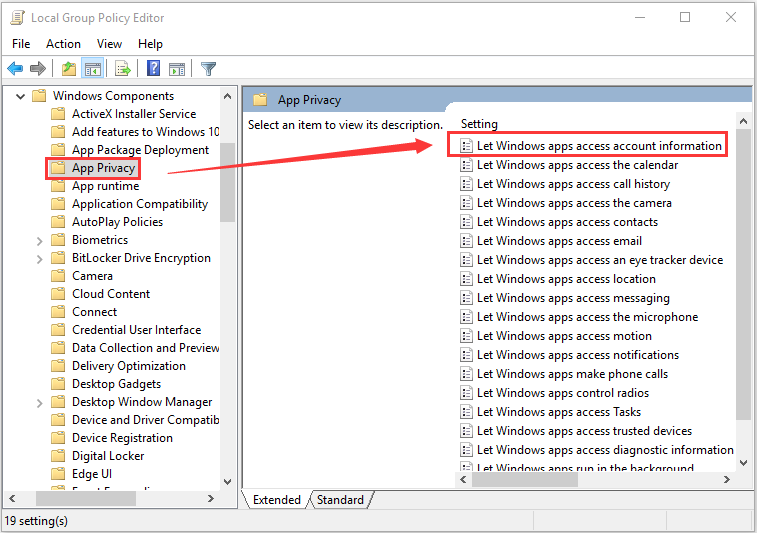
Task: Click the Export List toolbar icon
Action: [x=123, y=69]
